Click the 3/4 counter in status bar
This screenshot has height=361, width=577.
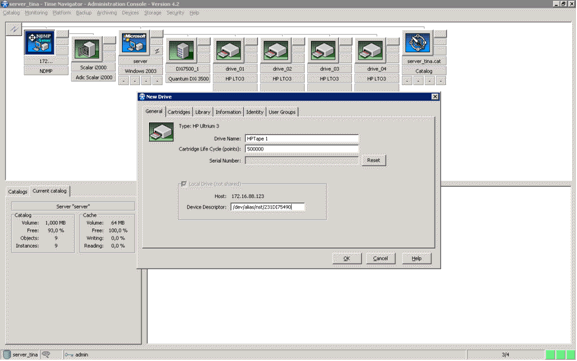tap(506, 355)
